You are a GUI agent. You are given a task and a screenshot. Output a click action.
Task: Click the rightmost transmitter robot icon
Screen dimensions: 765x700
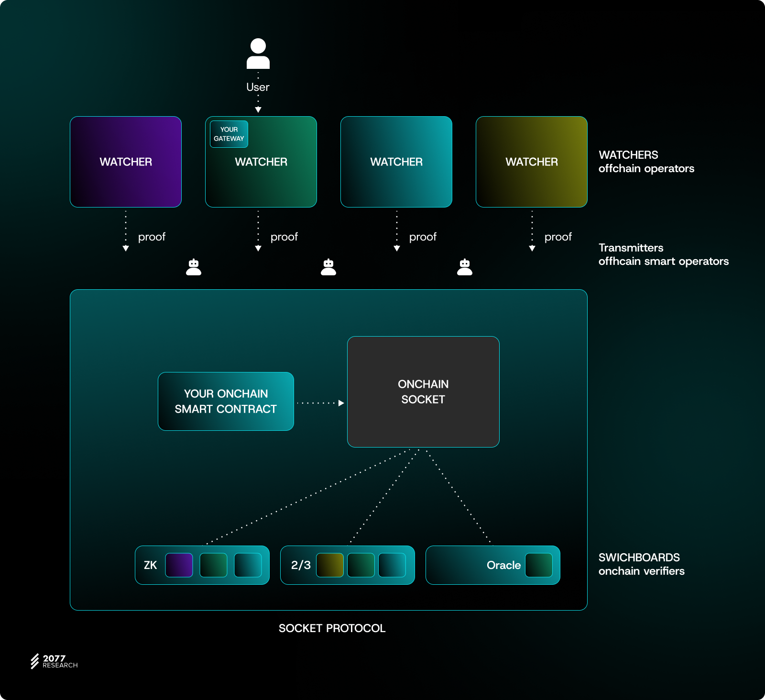pyautogui.click(x=465, y=267)
